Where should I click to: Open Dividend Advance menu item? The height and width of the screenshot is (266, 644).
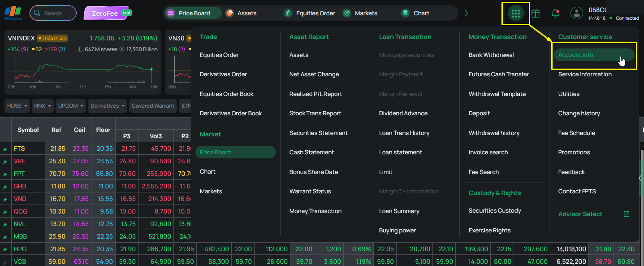[403, 113]
